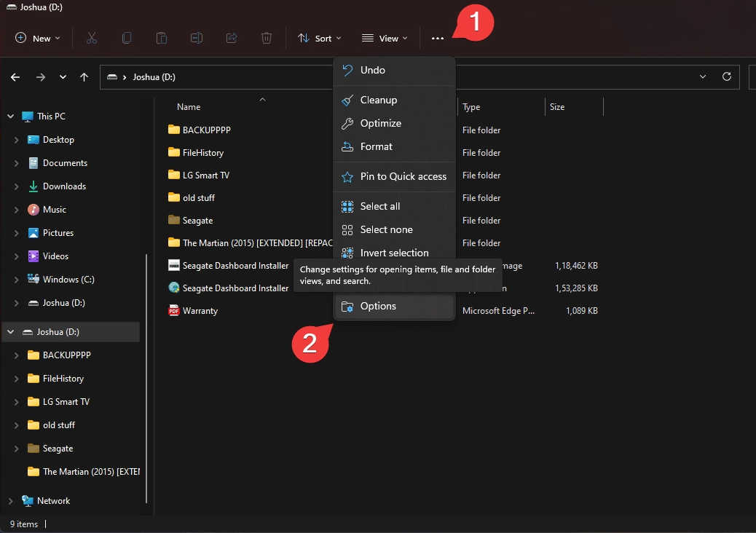Viewport: 756px width, 533px height.
Task: Expand the Desktop tree node
Action: 17,140
